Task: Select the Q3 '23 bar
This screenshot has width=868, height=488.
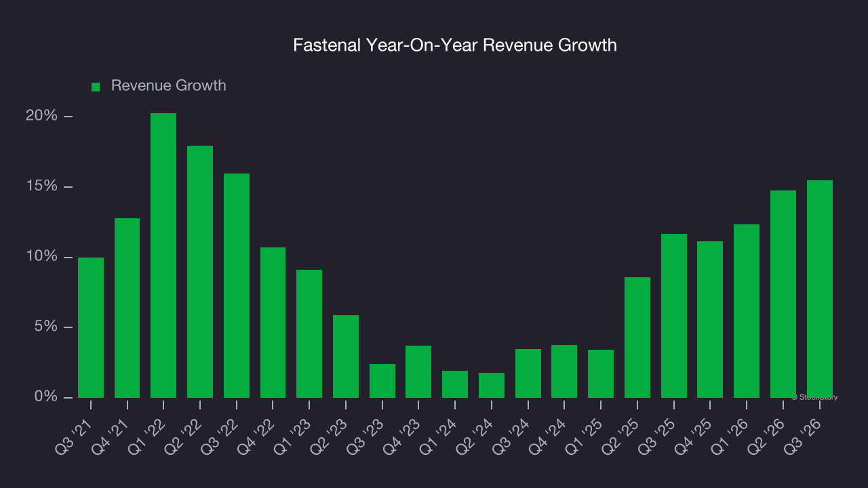Action: pos(382,381)
